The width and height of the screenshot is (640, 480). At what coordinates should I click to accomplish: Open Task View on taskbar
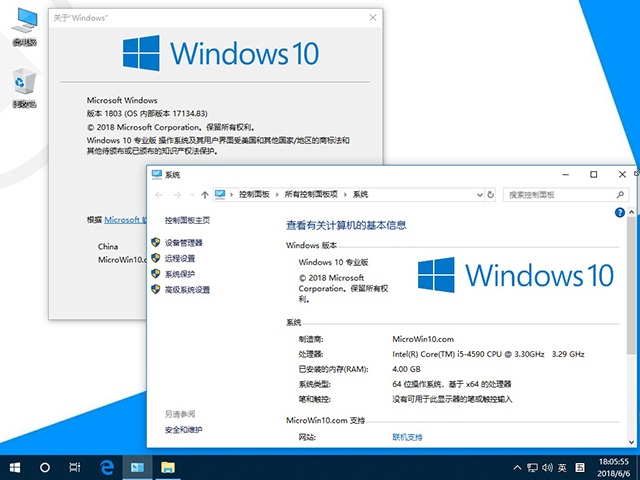point(75,467)
